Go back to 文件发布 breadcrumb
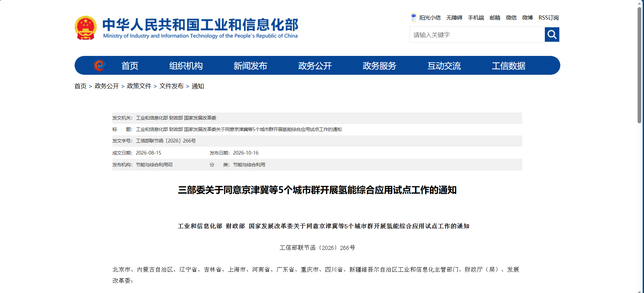The image size is (644, 293). click(x=171, y=86)
